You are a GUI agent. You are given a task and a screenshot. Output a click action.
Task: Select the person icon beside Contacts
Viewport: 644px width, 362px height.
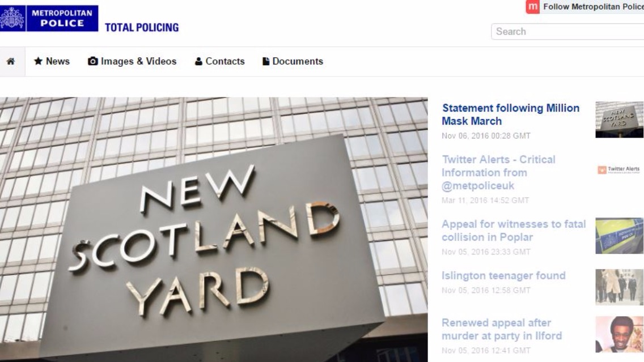click(x=198, y=62)
